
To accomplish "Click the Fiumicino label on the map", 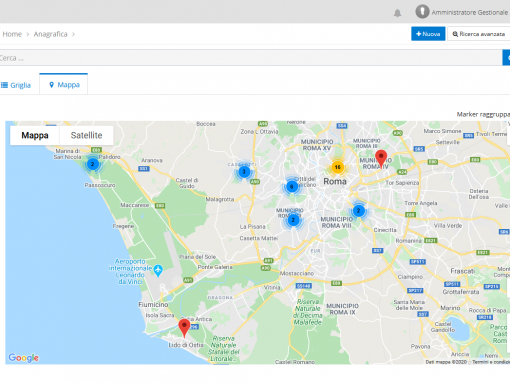I will 153,305.
